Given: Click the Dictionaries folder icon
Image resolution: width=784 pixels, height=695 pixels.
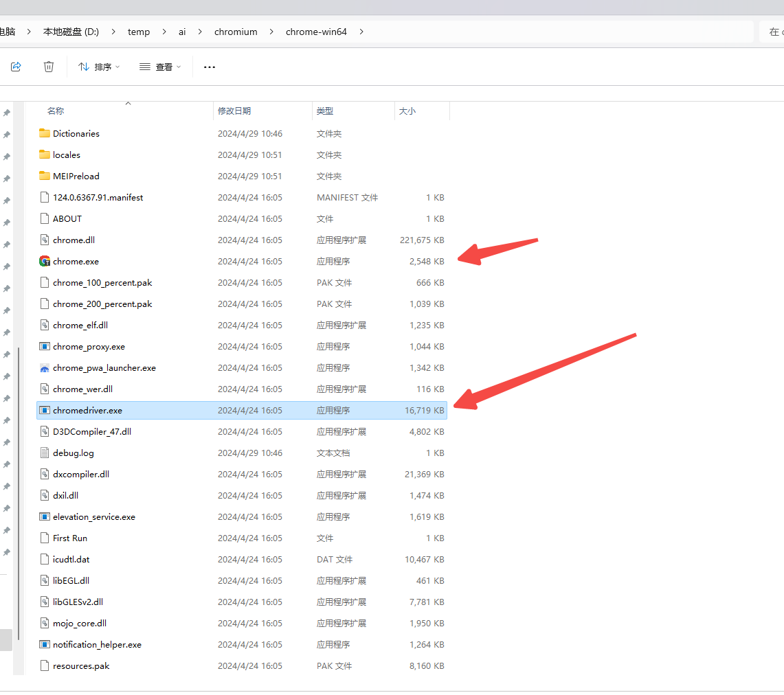Looking at the screenshot, I should 45,133.
